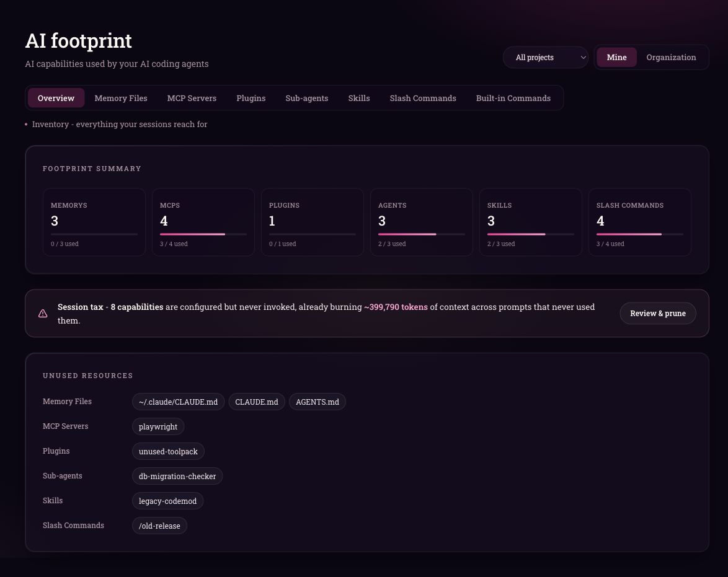Open the Built-in Commands tab
The image size is (728, 577).
pos(513,98)
